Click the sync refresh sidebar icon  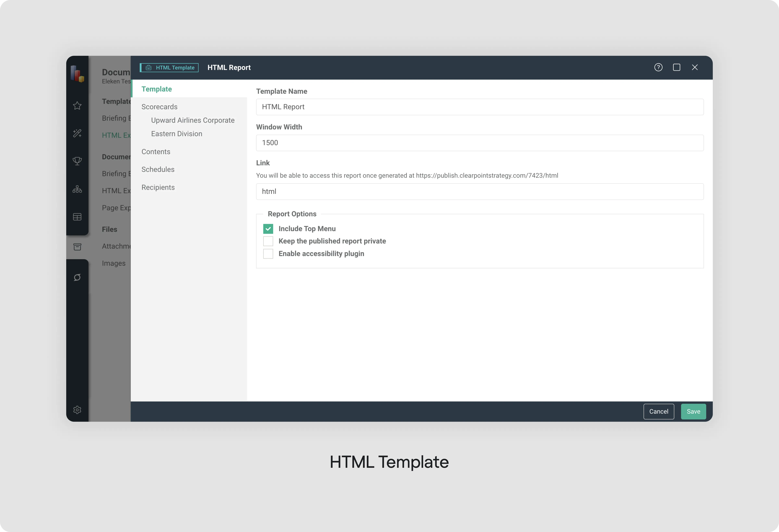coord(77,277)
